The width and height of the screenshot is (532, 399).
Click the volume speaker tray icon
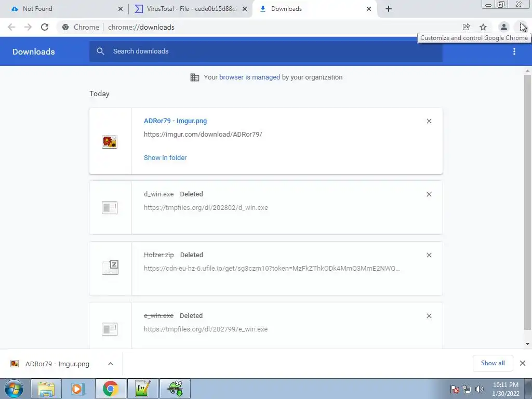(x=480, y=389)
